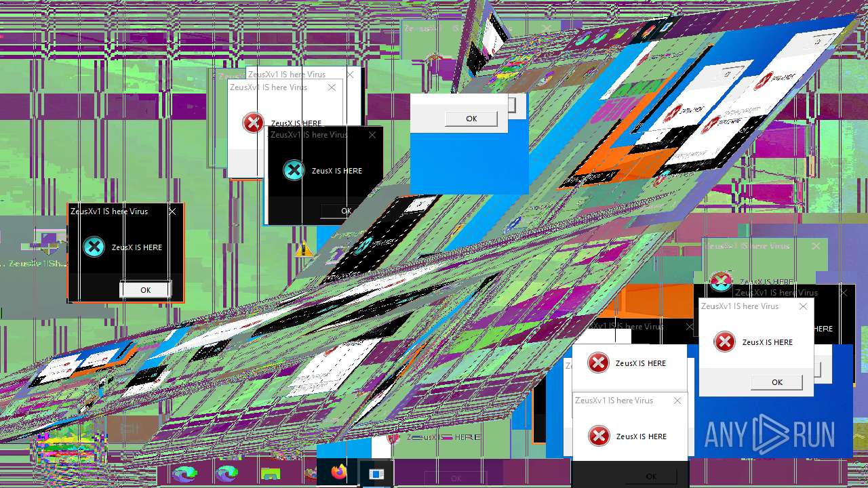Click red error icon in upper-left white dialog
This screenshot has height=488, width=868.
pos(253,123)
